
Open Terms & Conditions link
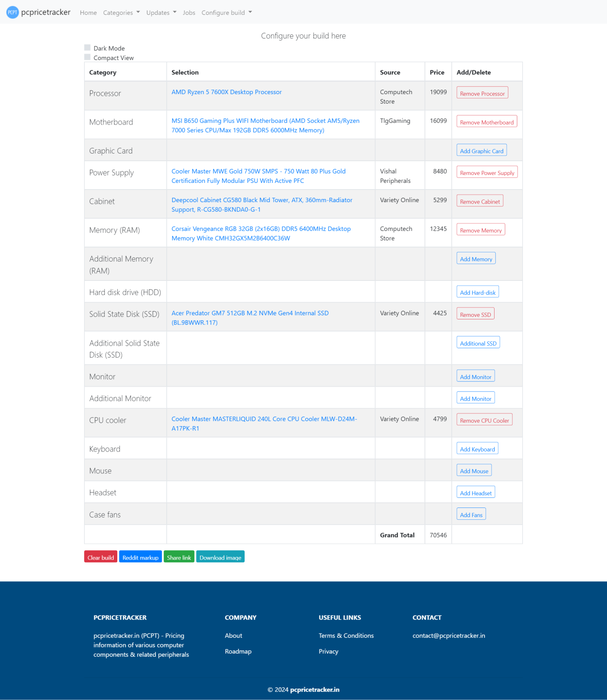(x=346, y=636)
